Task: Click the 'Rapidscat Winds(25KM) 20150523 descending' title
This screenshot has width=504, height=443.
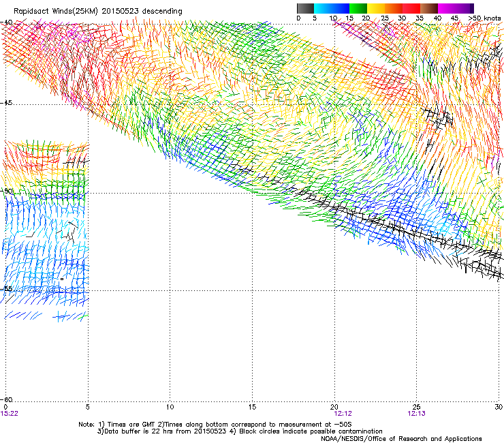Action: tap(97, 12)
